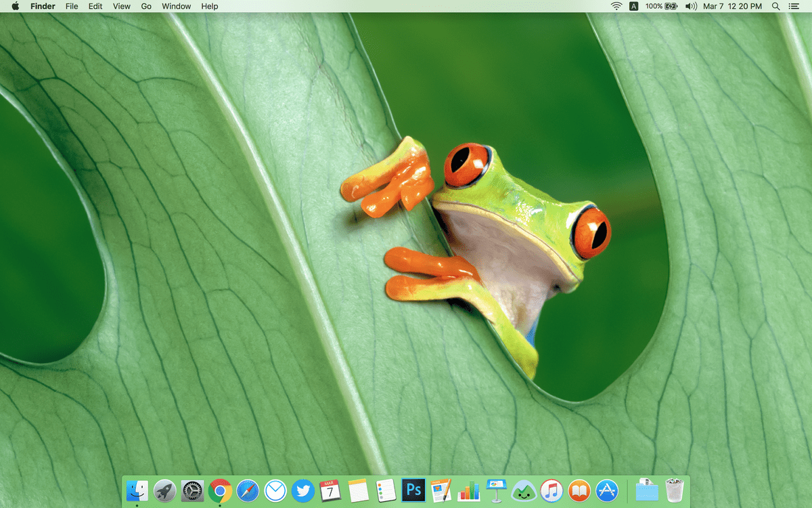
Task: Open the Numbers app in dock
Action: pyautogui.click(x=468, y=490)
